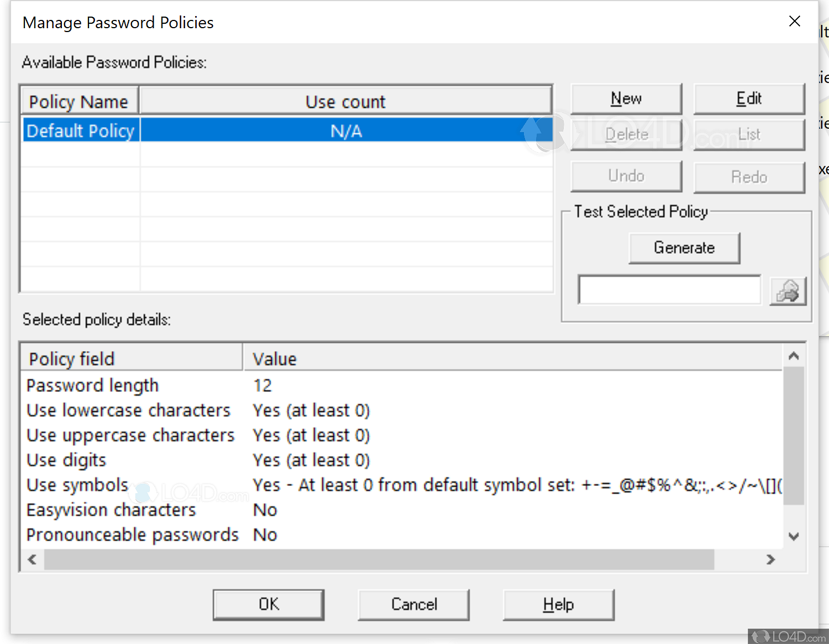
Task: Click the generated password field
Action: coord(669,289)
